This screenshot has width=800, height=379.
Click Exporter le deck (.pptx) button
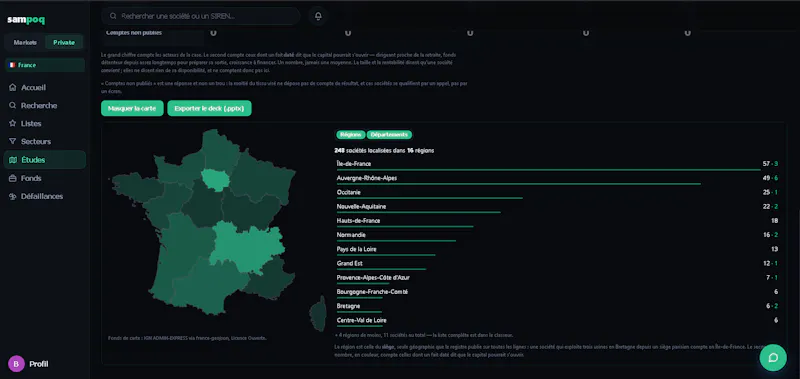209,108
